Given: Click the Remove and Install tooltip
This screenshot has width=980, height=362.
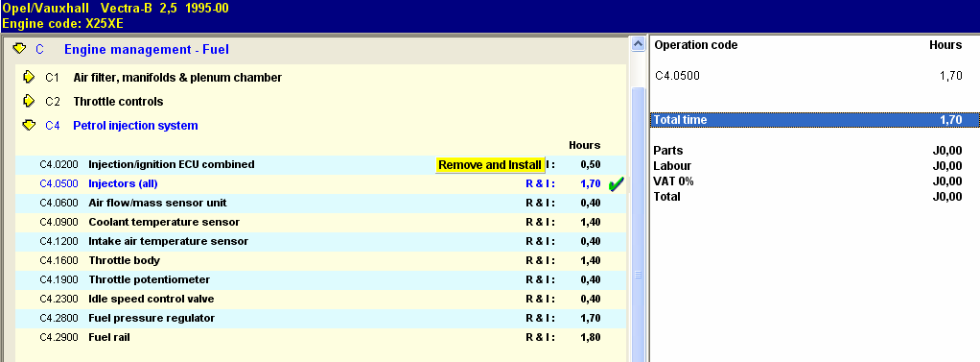Looking at the screenshot, I should tap(490, 165).
